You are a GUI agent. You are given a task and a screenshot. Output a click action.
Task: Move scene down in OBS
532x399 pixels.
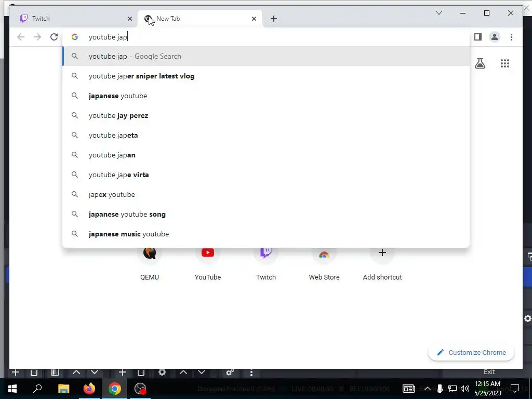(x=95, y=373)
